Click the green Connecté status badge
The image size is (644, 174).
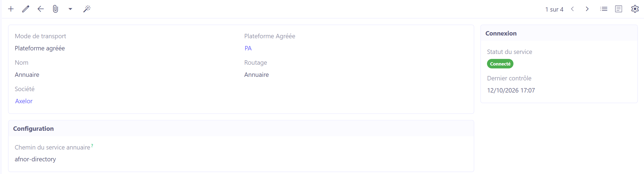point(500,64)
